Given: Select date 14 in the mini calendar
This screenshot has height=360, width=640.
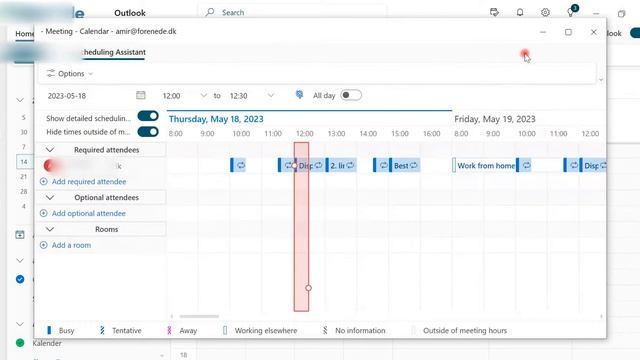Looking at the screenshot, I should coord(24,162).
